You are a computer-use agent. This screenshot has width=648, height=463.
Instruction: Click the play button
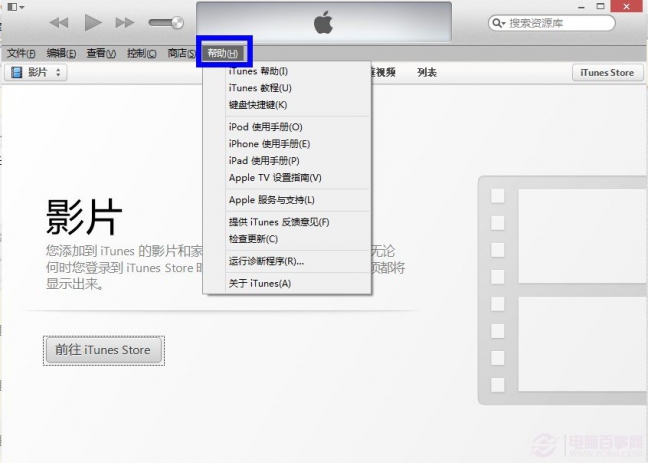[x=93, y=22]
